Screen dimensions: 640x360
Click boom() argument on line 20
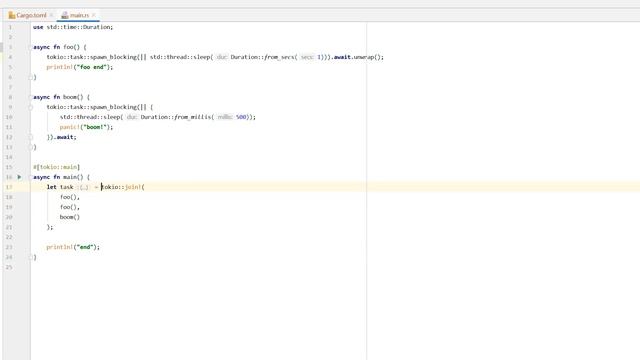(70, 217)
